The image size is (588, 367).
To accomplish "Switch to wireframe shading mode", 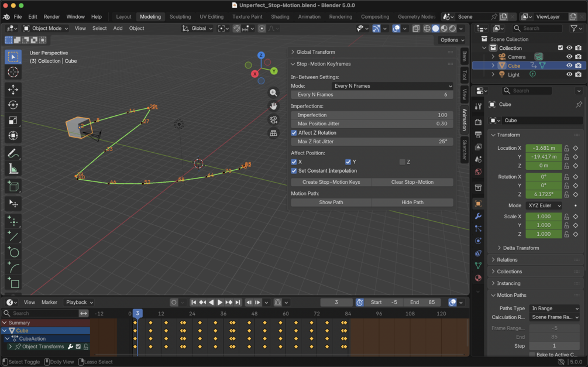I will pyautogui.click(x=427, y=29).
